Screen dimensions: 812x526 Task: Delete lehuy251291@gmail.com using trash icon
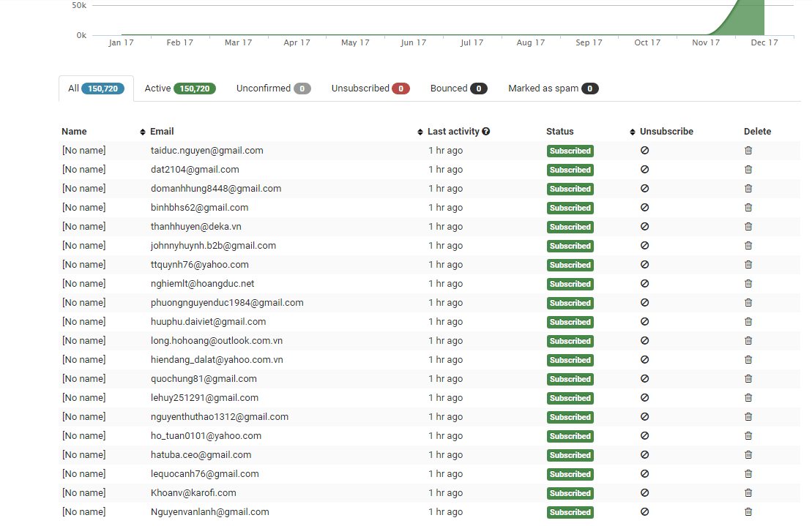pos(748,398)
